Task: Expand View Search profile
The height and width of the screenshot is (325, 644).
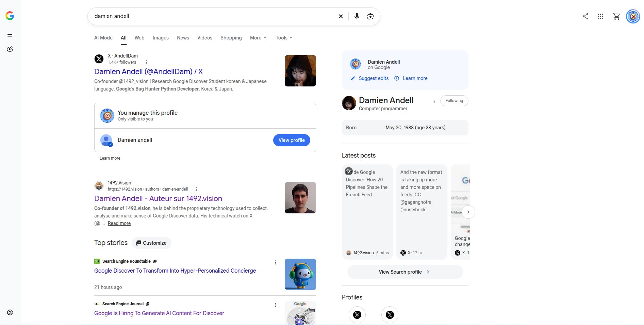Action: pyautogui.click(x=405, y=272)
